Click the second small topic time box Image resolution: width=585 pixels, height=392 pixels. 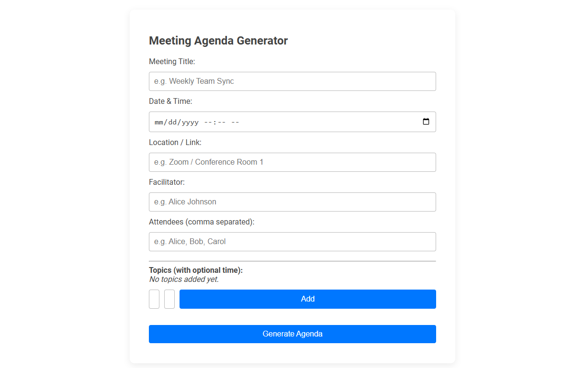click(x=169, y=299)
